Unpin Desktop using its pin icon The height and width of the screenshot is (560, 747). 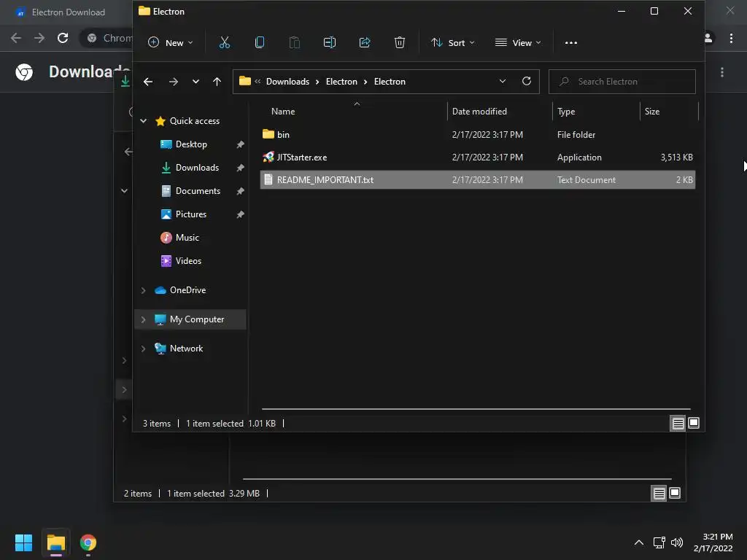pyautogui.click(x=240, y=144)
